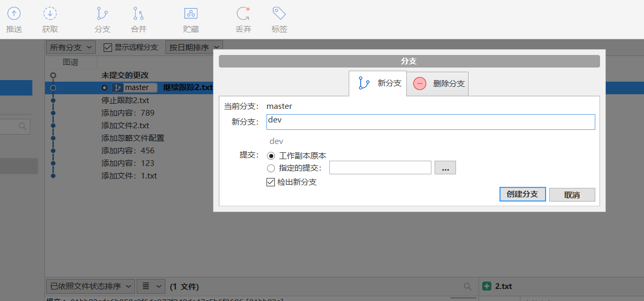Select 工作副本原本 radio option
The image size is (644, 301).
point(271,155)
